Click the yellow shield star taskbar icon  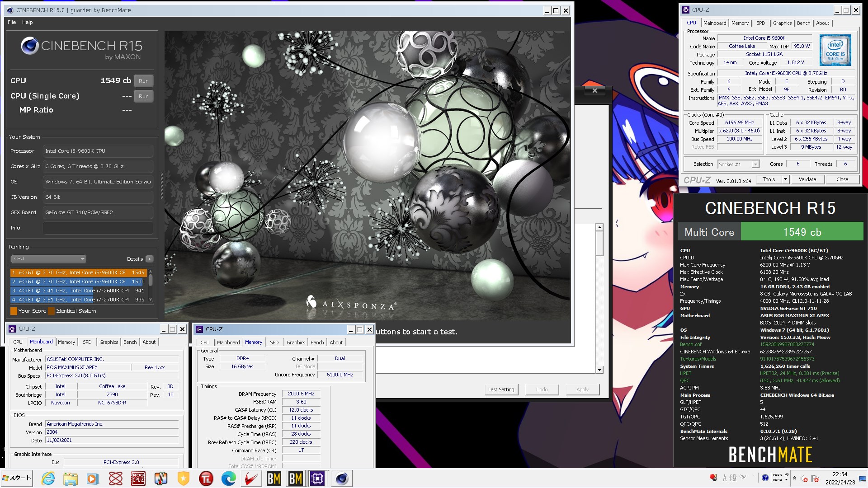(x=184, y=479)
